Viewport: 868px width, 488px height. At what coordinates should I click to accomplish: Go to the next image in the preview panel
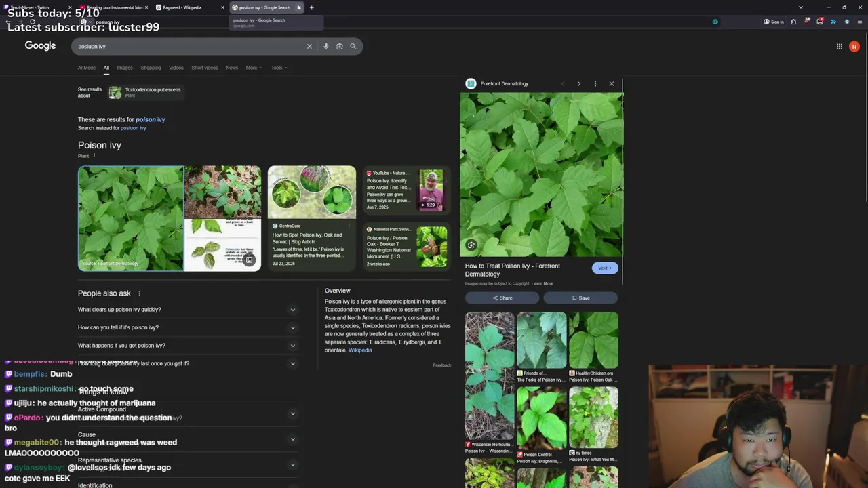pyautogui.click(x=578, y=83)
